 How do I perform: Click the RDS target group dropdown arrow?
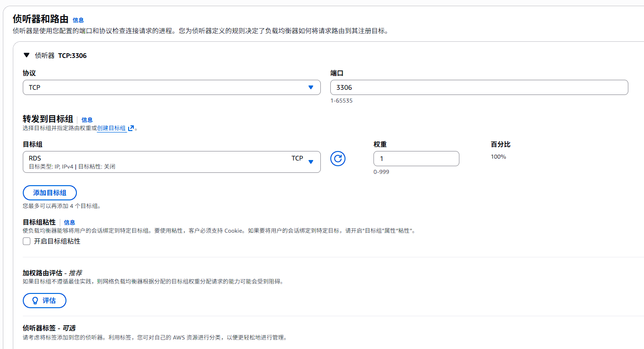point(311,162)
